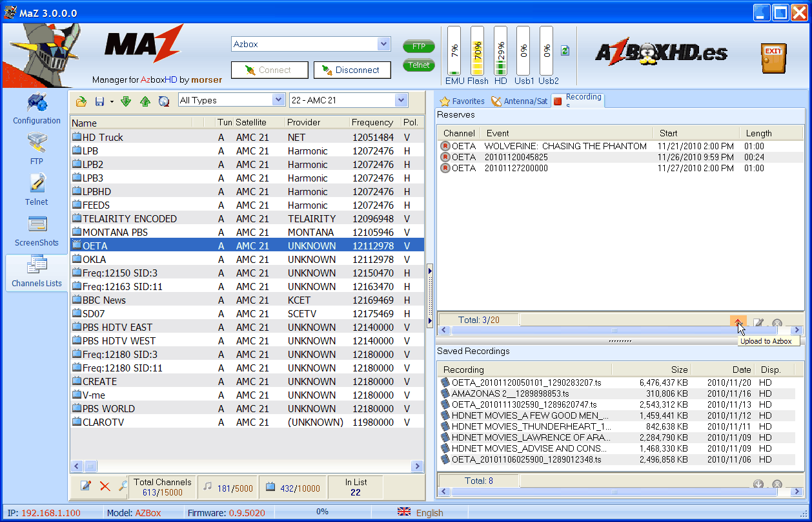Click the globe search icon in channel toolbar
This screenshot has width=812, height=522.
click(164, 101)
